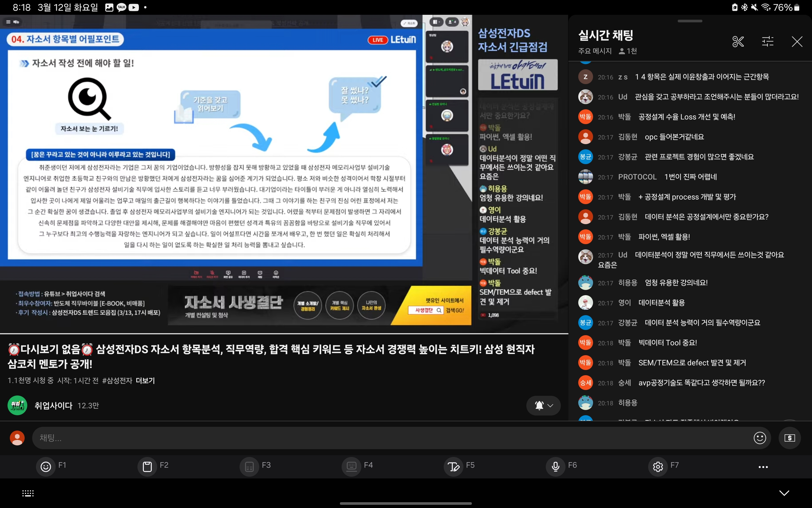The image size is (812, 508).
Task: Open the F2 clipboard icon
Action: coord(147,466)
